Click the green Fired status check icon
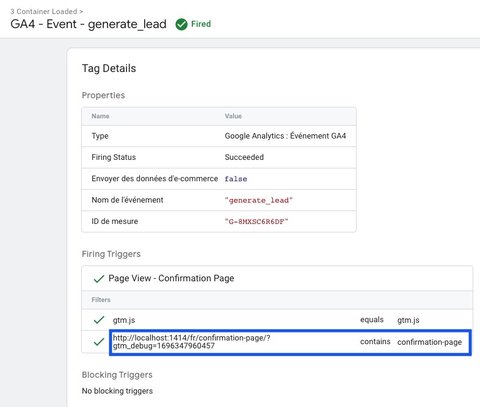This screenshot has height=407, width=480. point(182,24)
